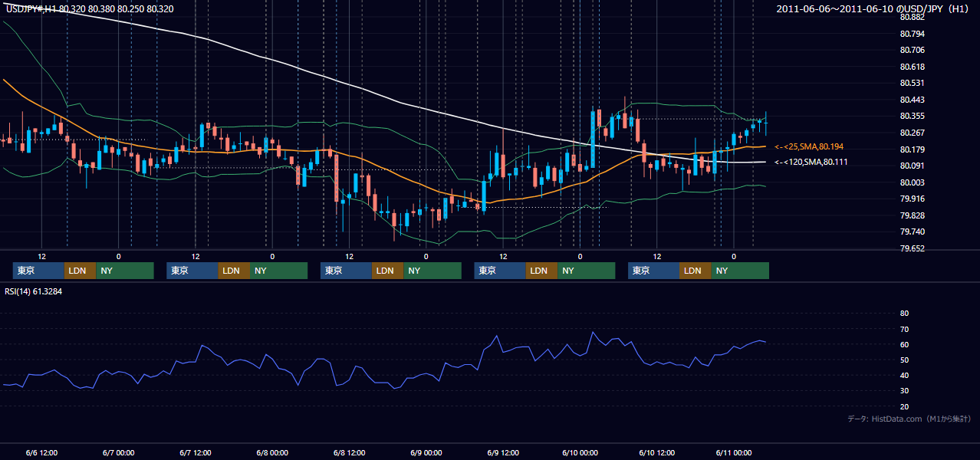Image resolution: width=980 pixels, height=460 pixels.
Task: Click the 6/7 00:00 time axis label
Action: [118, 452]
